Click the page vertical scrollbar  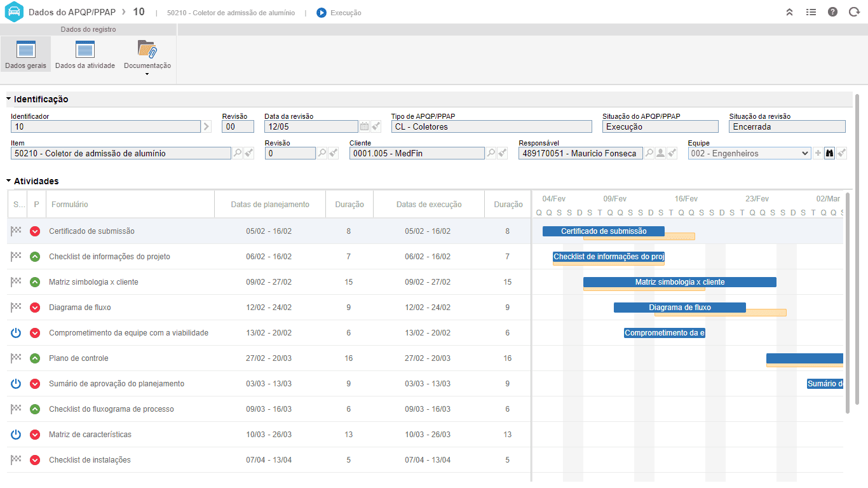click(x=857, y=249)
